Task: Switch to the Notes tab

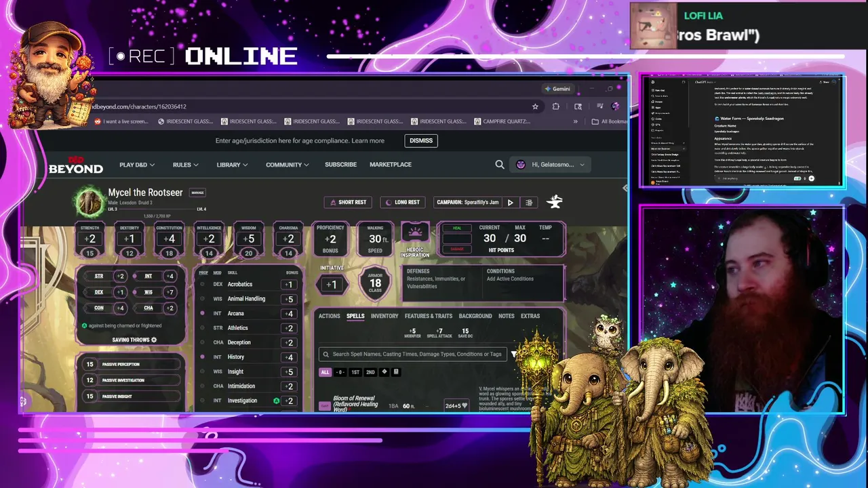Action: [507, 316]
